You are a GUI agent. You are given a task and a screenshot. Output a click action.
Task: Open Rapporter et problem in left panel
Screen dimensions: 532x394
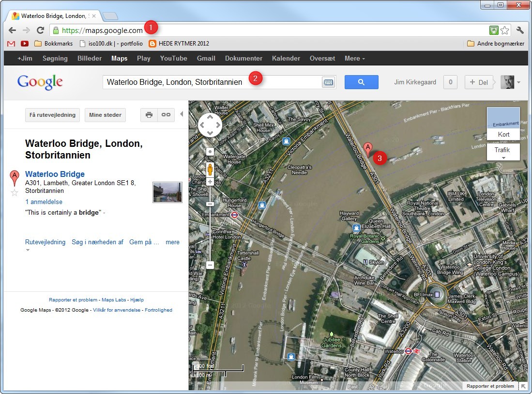coord(73,300)
